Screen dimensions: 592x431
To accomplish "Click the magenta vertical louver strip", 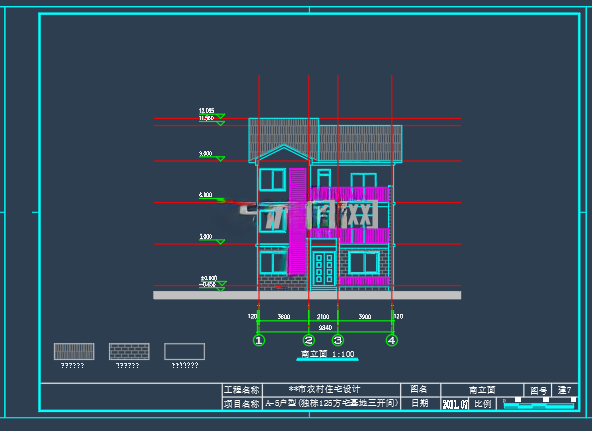I will pos(298,221).
